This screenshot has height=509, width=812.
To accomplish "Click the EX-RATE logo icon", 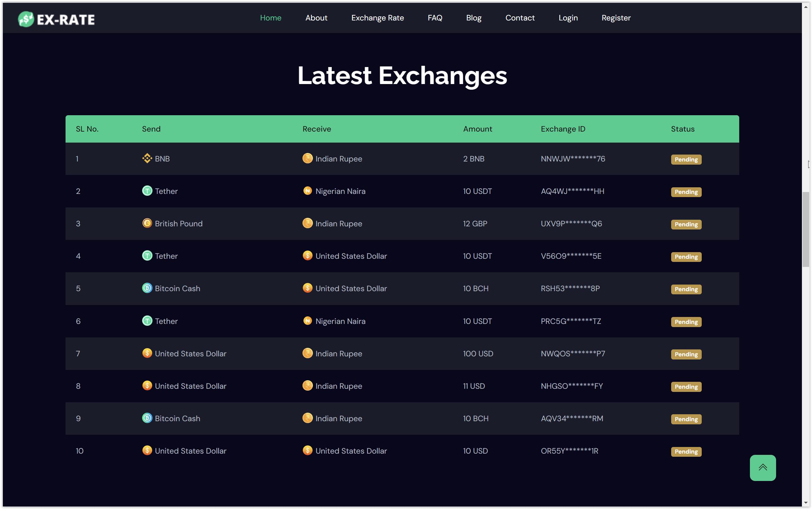I will click(x=26, y=19).
